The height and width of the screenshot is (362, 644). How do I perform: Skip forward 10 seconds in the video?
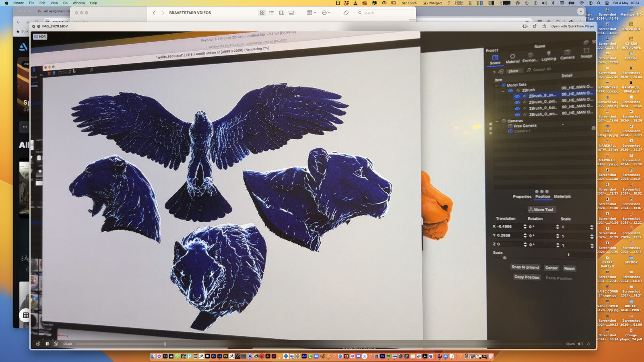click(x=56, y=343)
